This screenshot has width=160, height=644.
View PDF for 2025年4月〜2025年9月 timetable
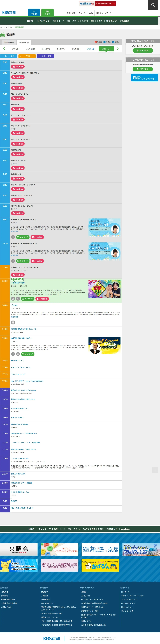[143, 69]
